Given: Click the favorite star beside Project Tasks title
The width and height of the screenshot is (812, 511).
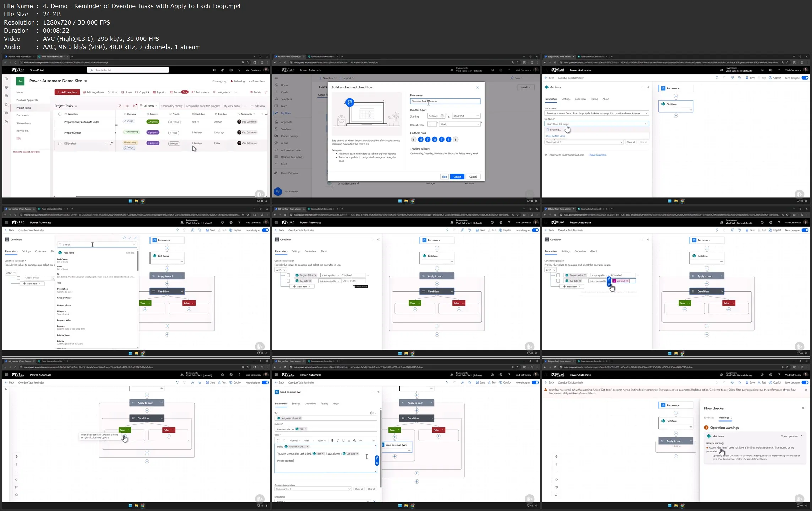Looking at the screenshot, I should [x=76, y=106].
